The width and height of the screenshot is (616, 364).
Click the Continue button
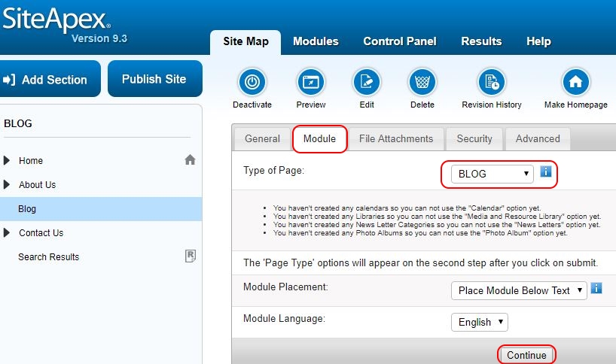coord(526,355)
